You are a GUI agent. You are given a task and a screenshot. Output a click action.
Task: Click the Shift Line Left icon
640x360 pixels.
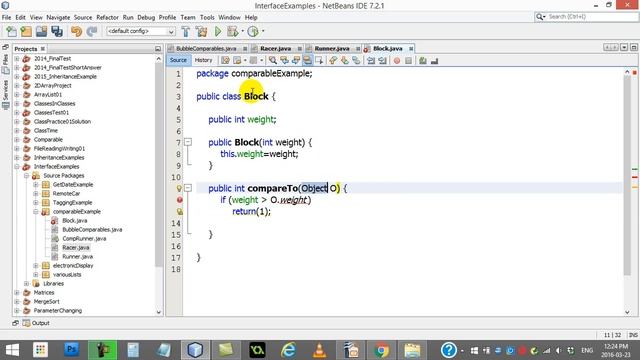[x=371, y=60]
